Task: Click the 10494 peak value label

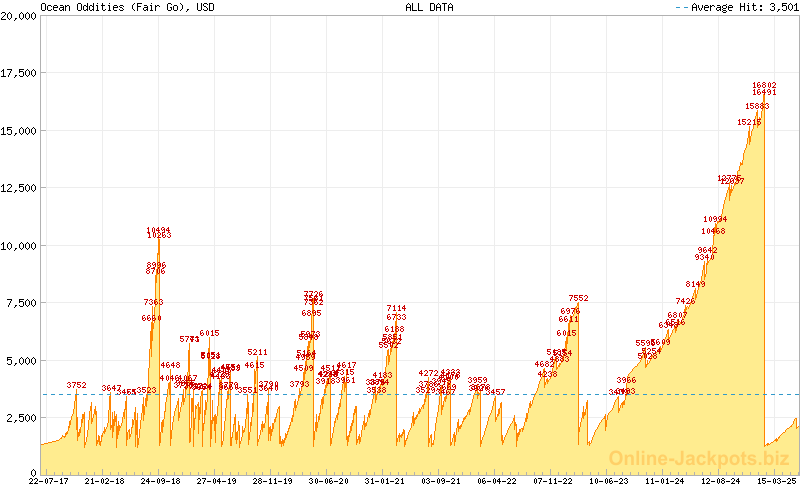Action: pos(158,229)
